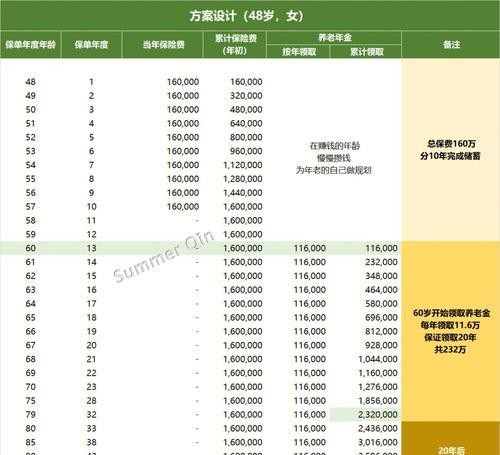Select the 累计保险费 (年初) header cell
Viewport: 500px width, 455px height.
tap(235, 45)
